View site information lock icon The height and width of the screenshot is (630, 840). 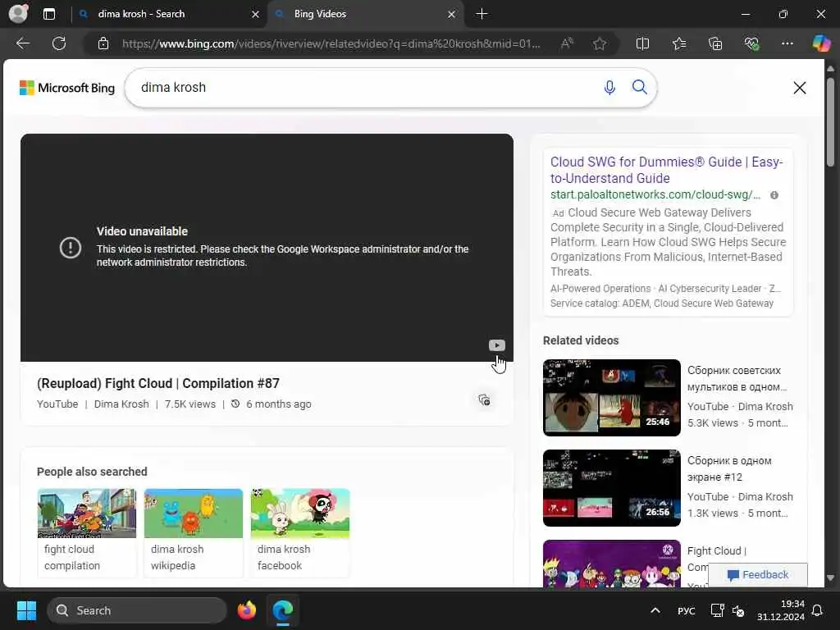click(103, 43)
